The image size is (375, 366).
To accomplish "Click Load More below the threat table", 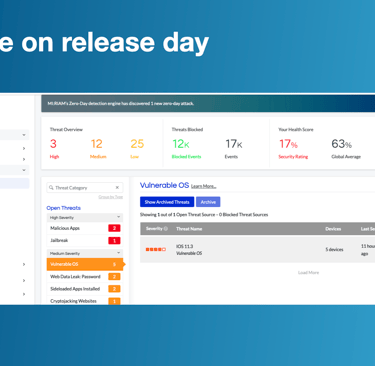I will tap(308, 273).
